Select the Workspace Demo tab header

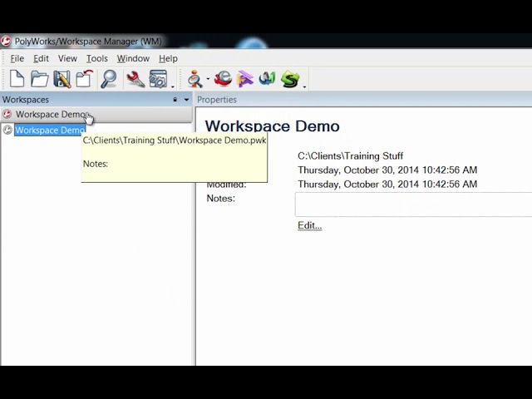(96, 115)
